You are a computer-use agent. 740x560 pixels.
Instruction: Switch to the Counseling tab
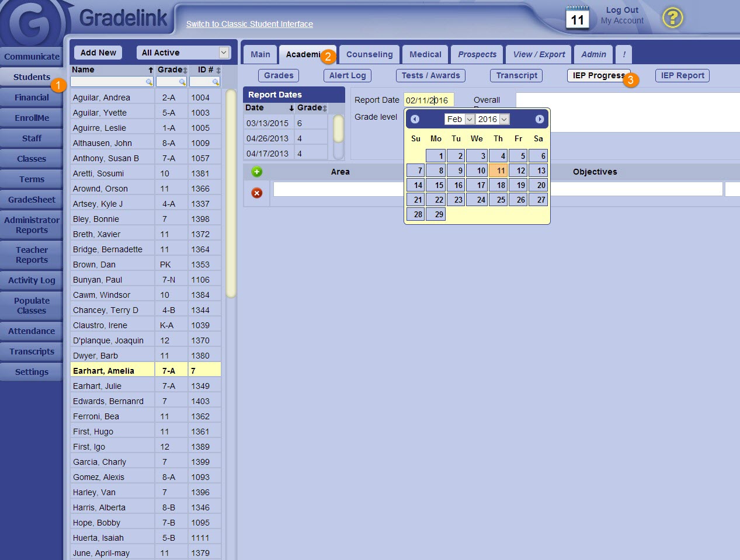point(369,54)
